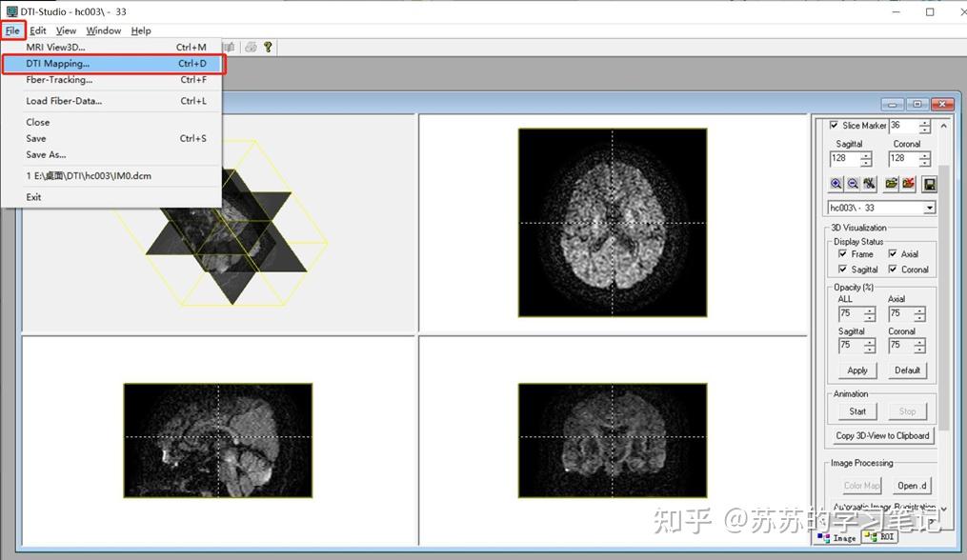Image resolution: width=967 pixels, height=560 pixels.
Task: Click the tools/settings icon beside zoom icons
Action: pyautogui.click(x=868, y=184)
